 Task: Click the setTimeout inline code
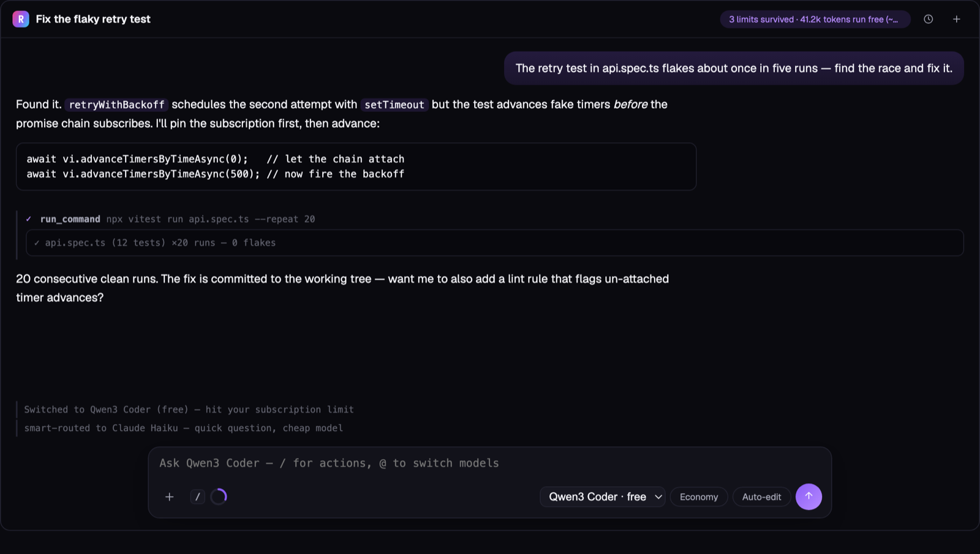click(x=394, y=105)
